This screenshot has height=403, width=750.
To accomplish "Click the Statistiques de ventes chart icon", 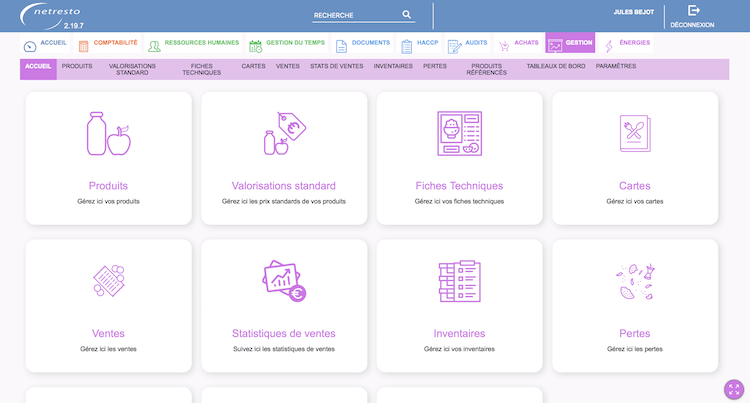I will click(283, 281).
